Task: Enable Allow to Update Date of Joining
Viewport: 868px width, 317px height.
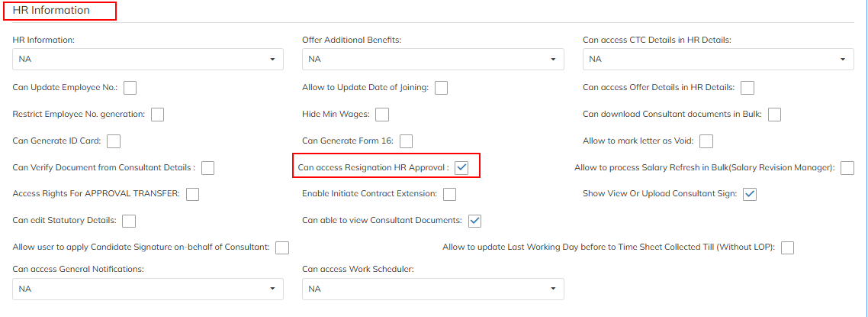Action: coord(441,88)
